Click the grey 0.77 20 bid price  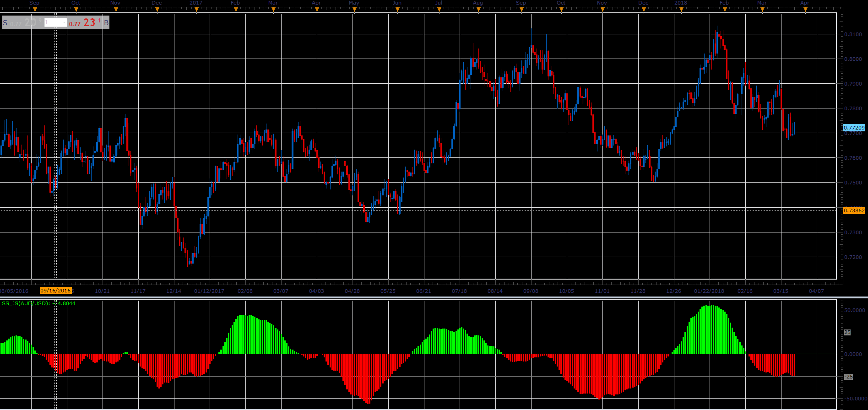tap(26, 22)
